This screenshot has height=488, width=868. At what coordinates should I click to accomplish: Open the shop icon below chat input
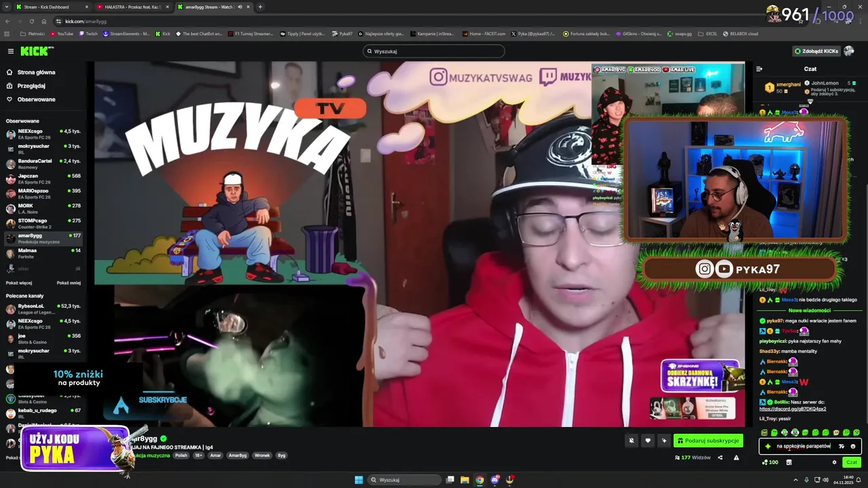[789, 462]
